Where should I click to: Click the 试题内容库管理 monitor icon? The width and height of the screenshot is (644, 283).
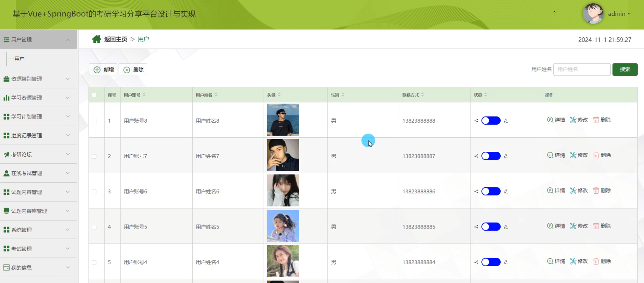[x=7, y=211]
